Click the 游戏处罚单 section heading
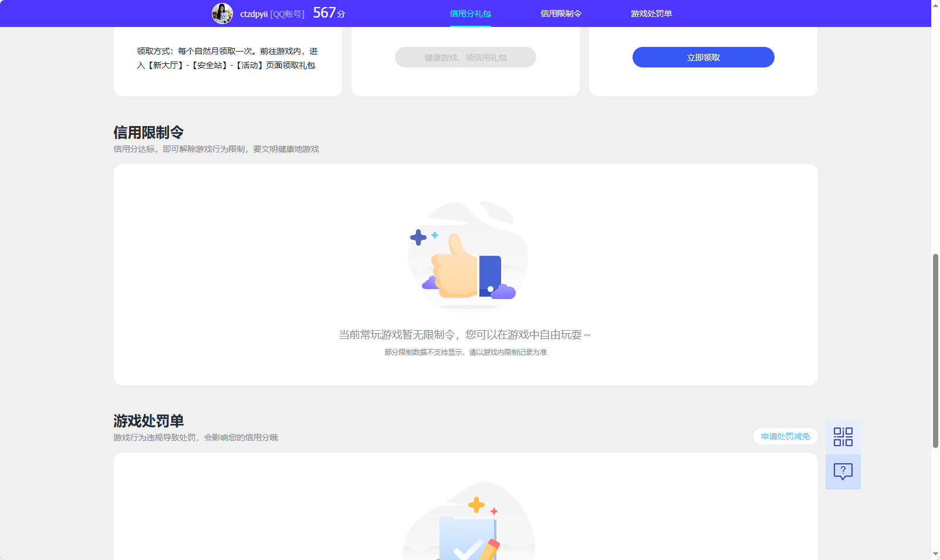The height and width of the screenshot is (560, 940). coord(148,421)
